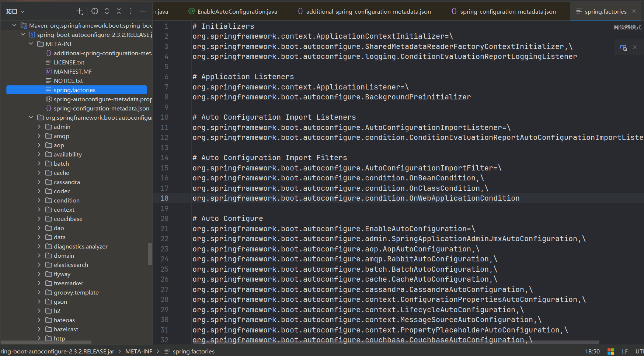
Task: Click the LF line separator indicator
Action: (625, 352)
